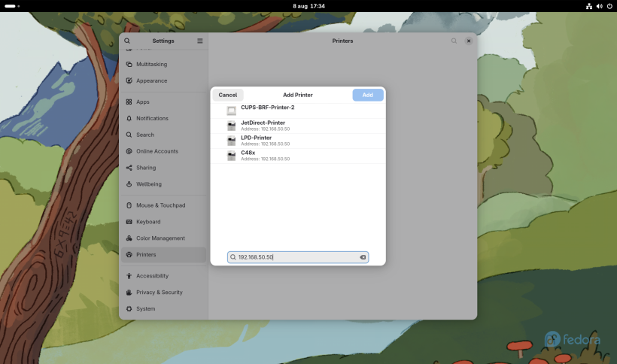This screenshot has height=364, width=617.
Task: Click the C48x address 192.168.50.50 text
Action: point(265,159)
